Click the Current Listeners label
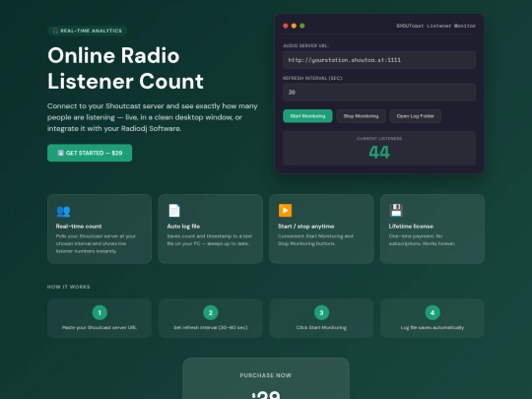The image size is (532, 399). coord(379,139)
